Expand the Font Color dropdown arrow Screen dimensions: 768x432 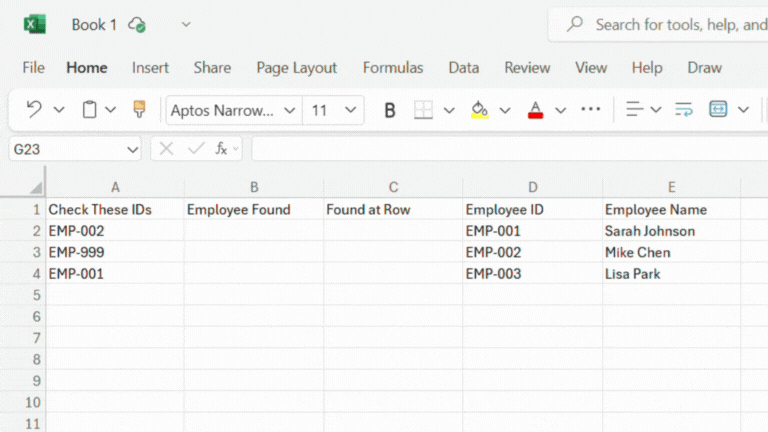561,110
